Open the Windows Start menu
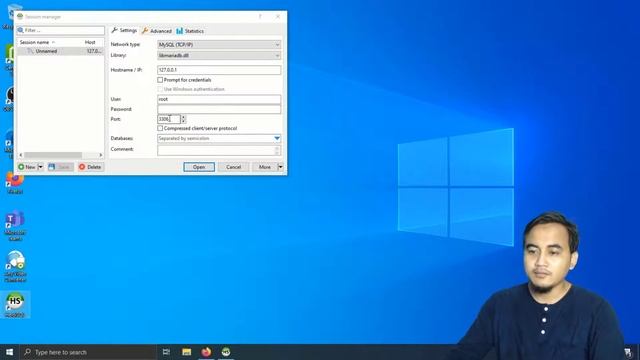This screenshot has height=360, width=640. point(9,352)
